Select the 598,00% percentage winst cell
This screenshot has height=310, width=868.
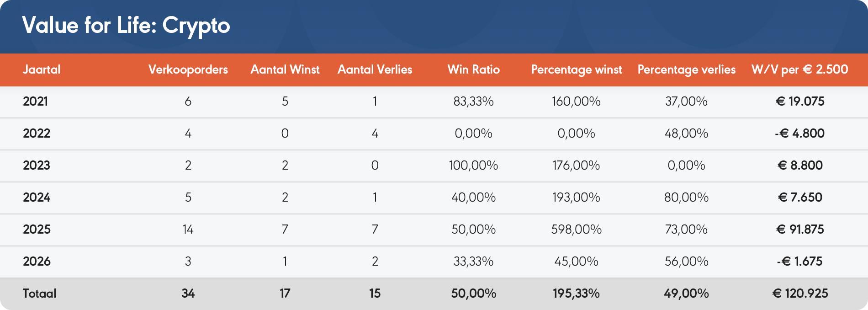point(577,230)
